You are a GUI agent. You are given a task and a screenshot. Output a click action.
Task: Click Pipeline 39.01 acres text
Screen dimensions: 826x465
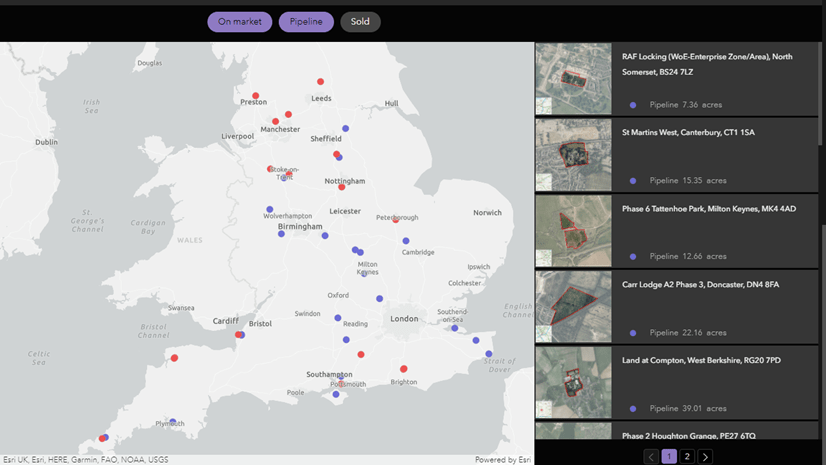click(687, 409)
